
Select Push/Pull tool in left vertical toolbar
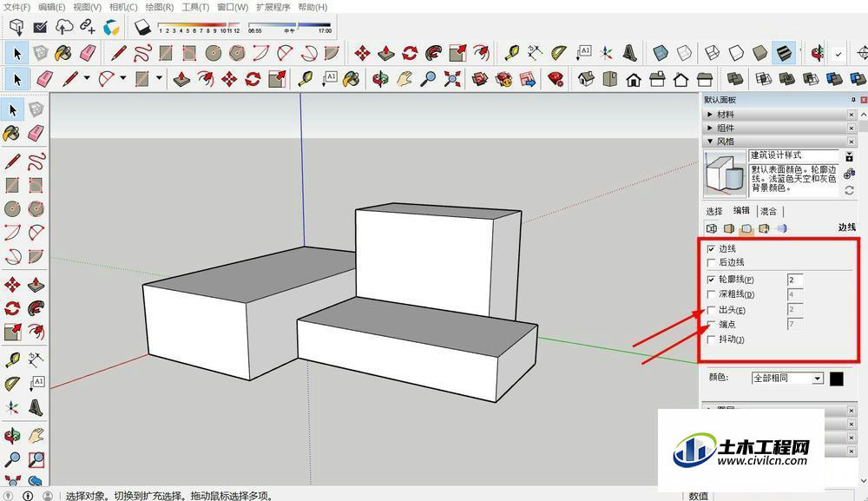pyautogui.click(x=36, y=285)
